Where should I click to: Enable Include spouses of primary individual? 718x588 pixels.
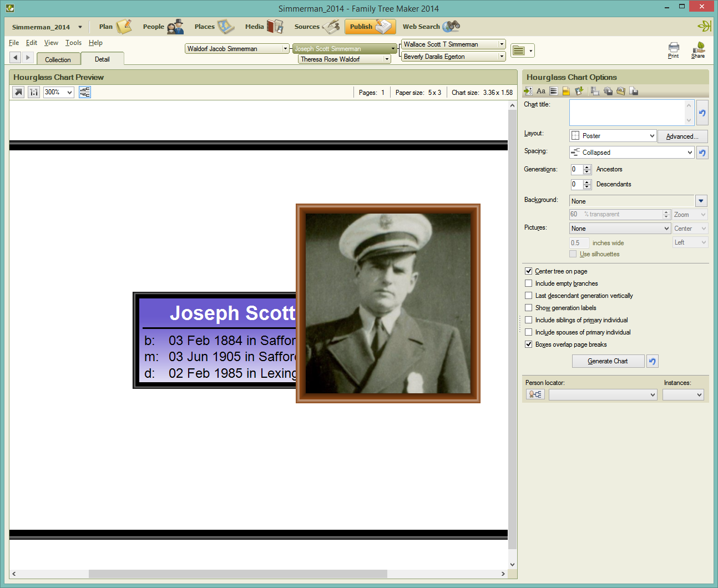(528, 332)
